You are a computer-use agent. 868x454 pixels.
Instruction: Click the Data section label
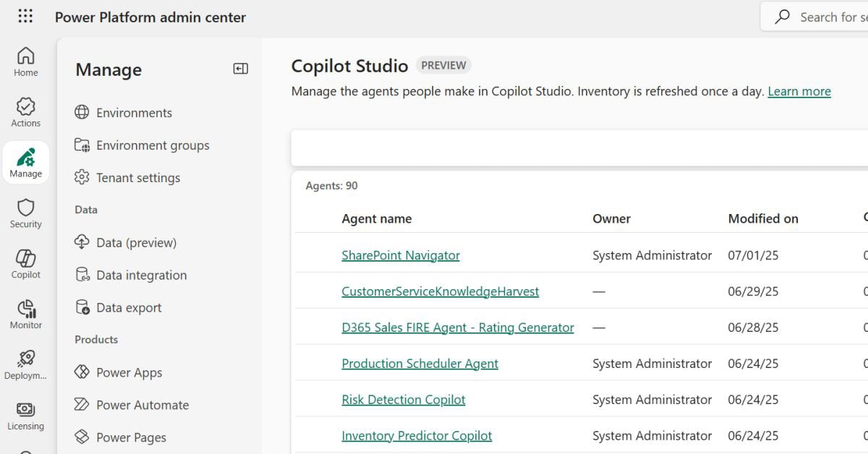[x=86, y=210]
